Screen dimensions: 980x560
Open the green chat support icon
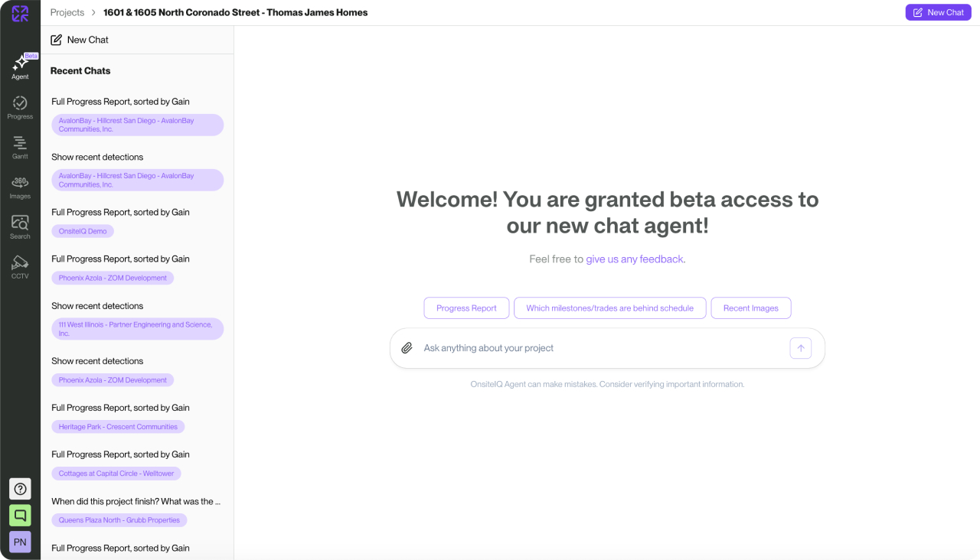(20, 516)
